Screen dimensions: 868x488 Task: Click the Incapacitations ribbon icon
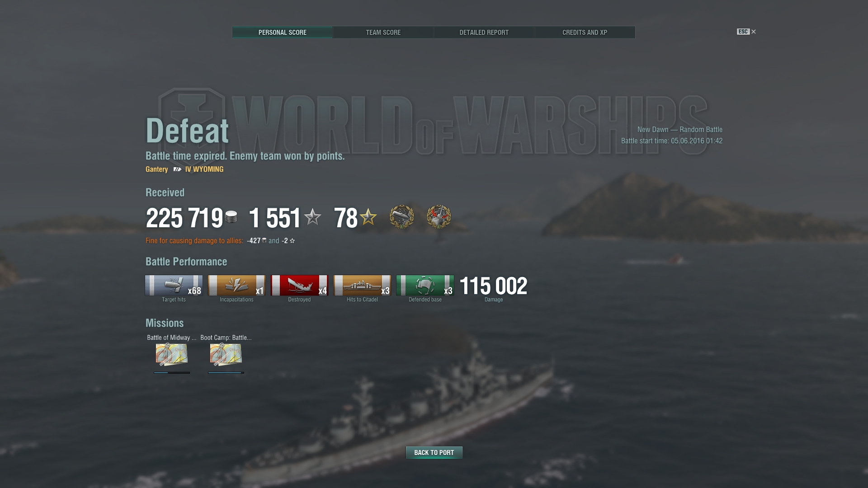236,286
